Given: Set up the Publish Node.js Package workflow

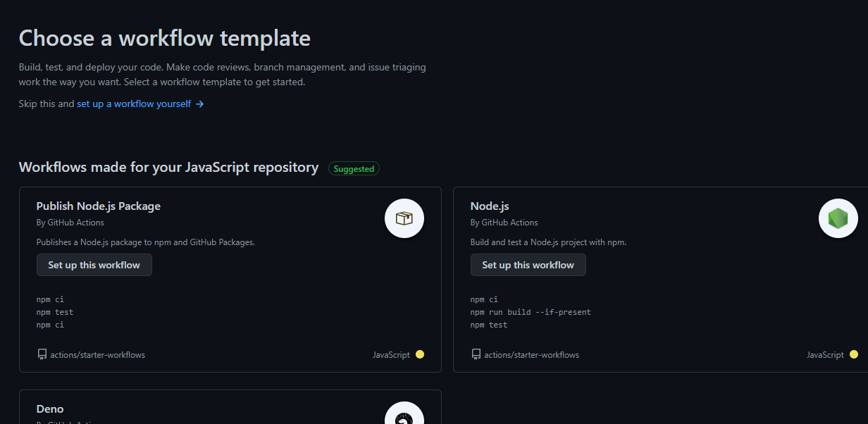Looking at the screenshot, I should (94, 265).
